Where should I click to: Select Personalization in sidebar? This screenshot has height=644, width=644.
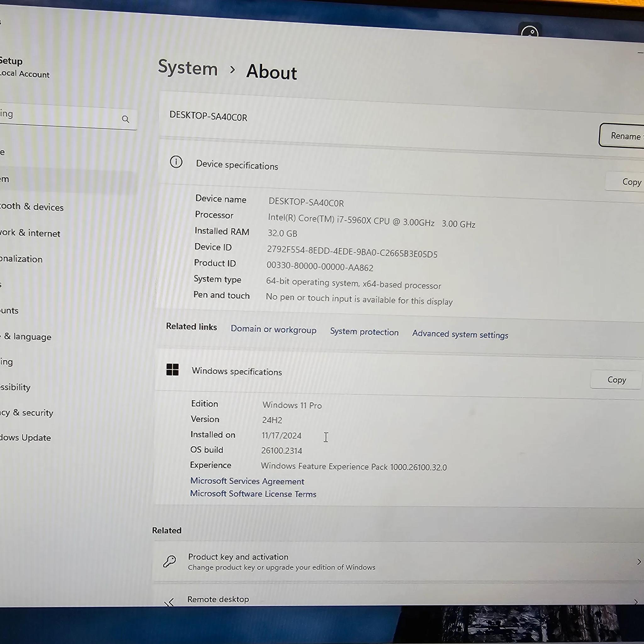pyautogui.click(x=21, y=259)
